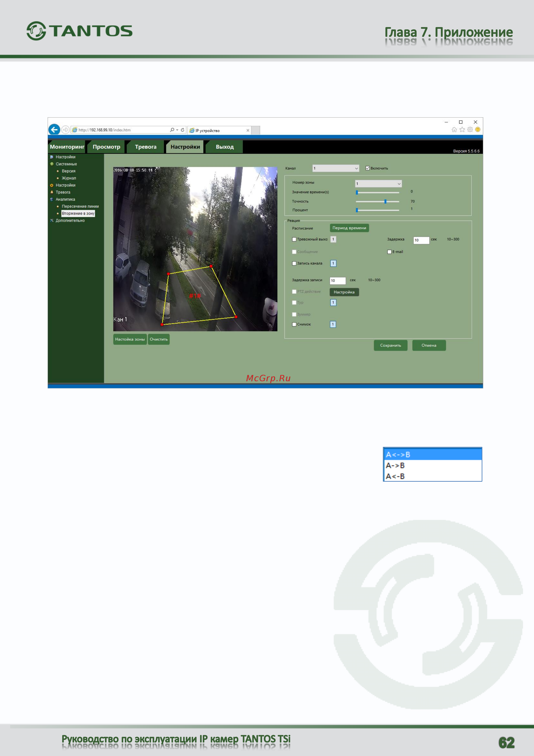The height and width of the screenshot is (756, 534).
Task: Enable the E-mail checkbox
Action: (x=389, y=252)
